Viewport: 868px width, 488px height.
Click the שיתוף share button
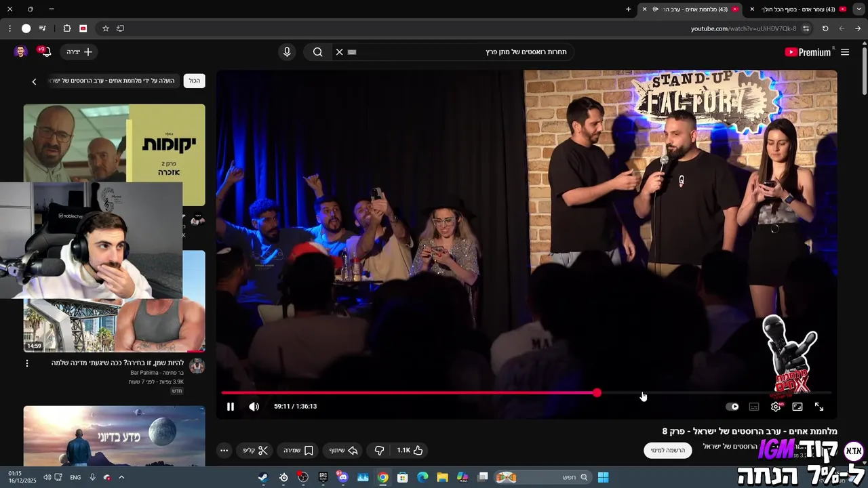point(343,450)
